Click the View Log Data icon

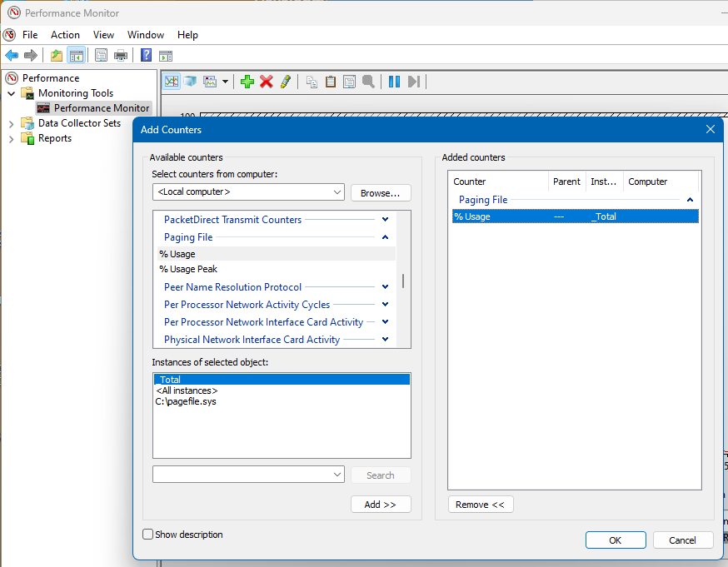191,81
